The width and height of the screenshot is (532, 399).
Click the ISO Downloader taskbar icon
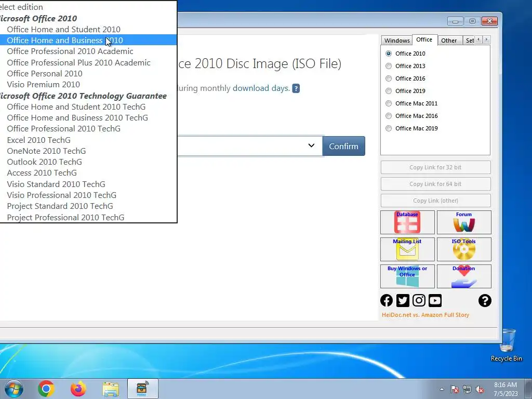(142, 389)
